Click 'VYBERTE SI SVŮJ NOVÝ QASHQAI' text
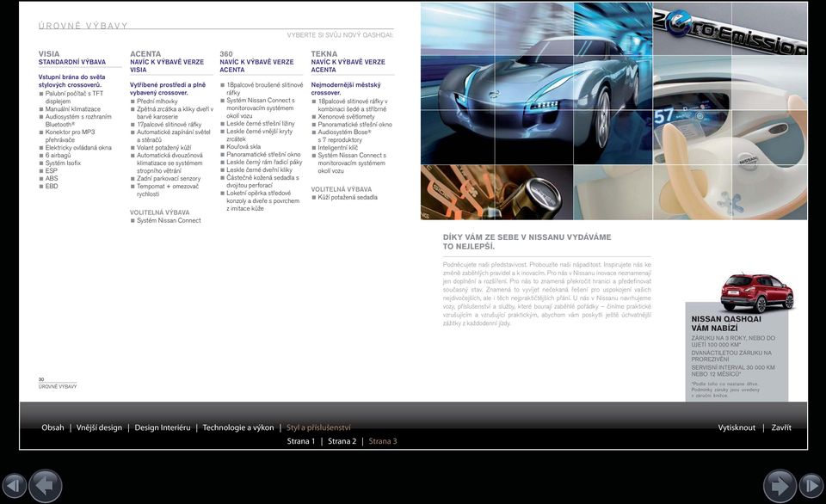This screenshot has width=826, height=504. 341,35
